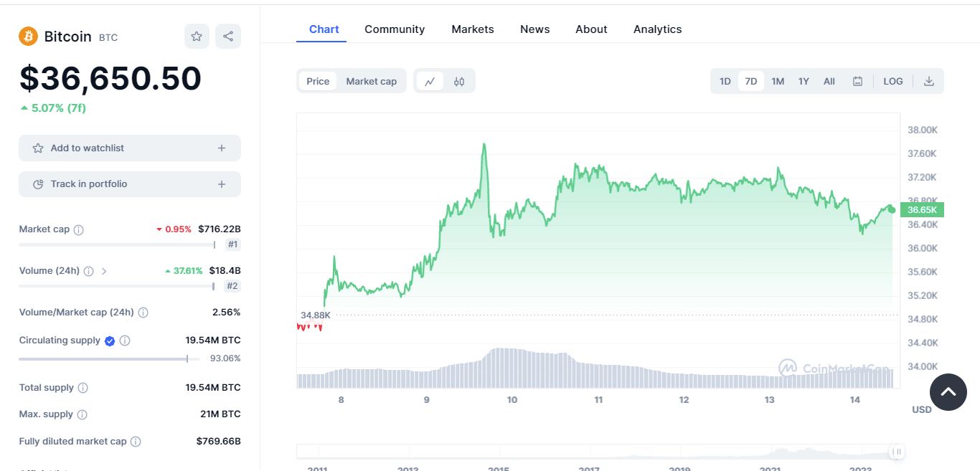Click the 19.54M BTC Circulating supply value

pos(213,341)
